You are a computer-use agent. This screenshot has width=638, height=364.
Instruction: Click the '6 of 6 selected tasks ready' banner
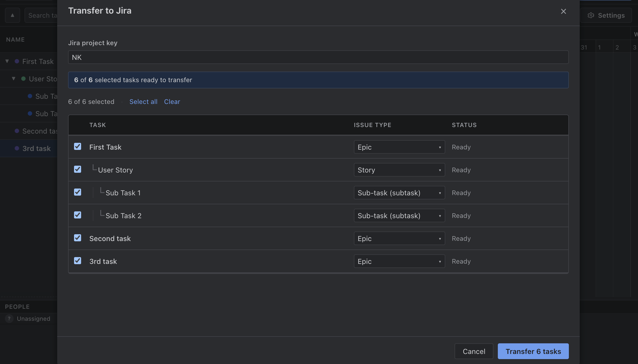(318, 80)
